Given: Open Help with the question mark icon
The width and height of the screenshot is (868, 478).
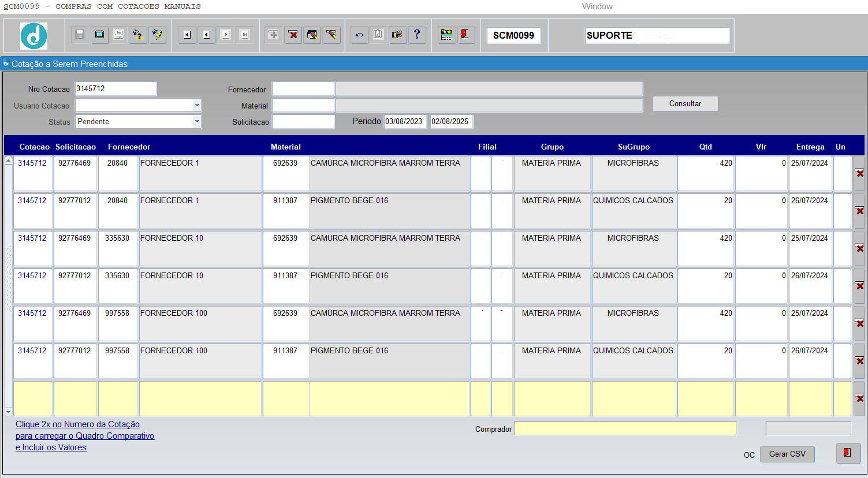Looking at the screenshot, I should pyautogui.click(x=416, y=35).
